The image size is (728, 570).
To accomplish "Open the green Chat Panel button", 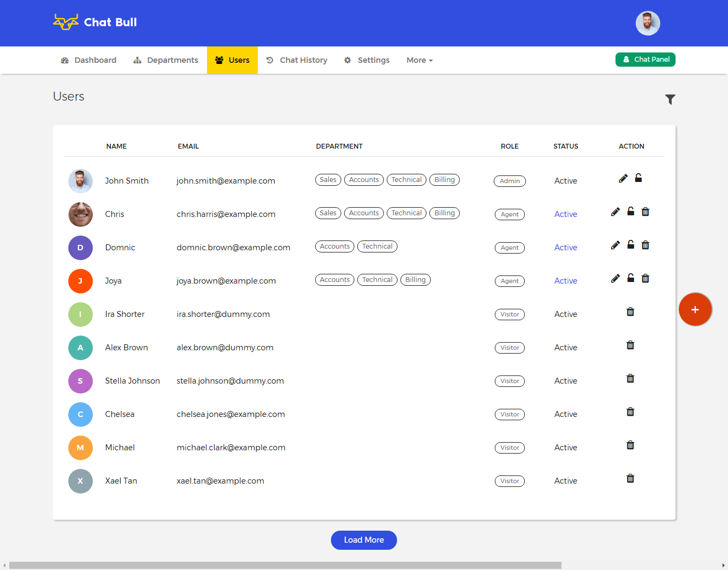I will tap(646, 60).
